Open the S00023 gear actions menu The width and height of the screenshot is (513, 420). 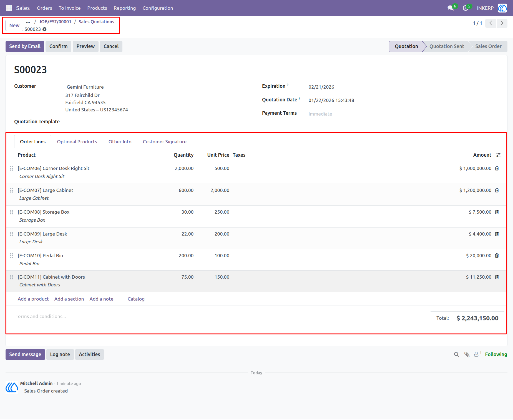coord(44,29)
